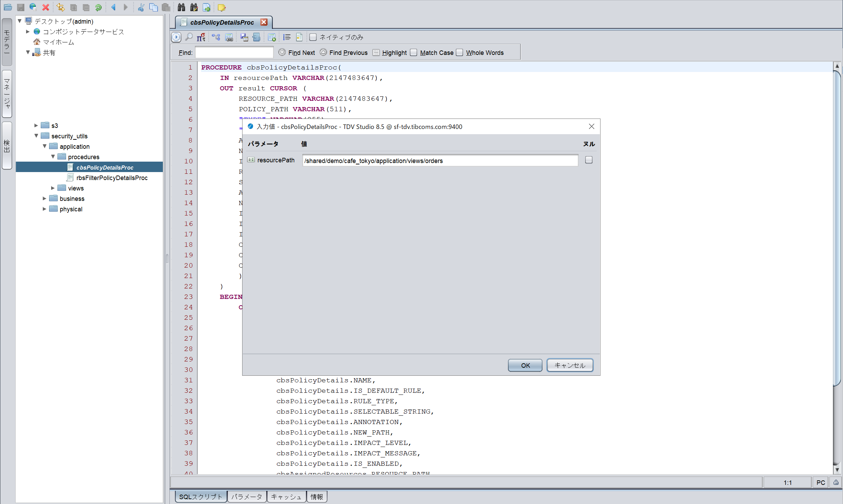Expand the s3 folder
Viewport: 843px width, 504px height.
click(36, 125)
